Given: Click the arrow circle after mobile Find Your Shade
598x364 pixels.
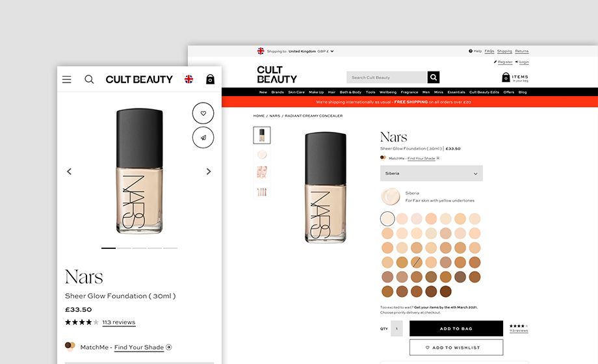Looking at the screenshot, I should pyautogui.click(x=169, y=347).
